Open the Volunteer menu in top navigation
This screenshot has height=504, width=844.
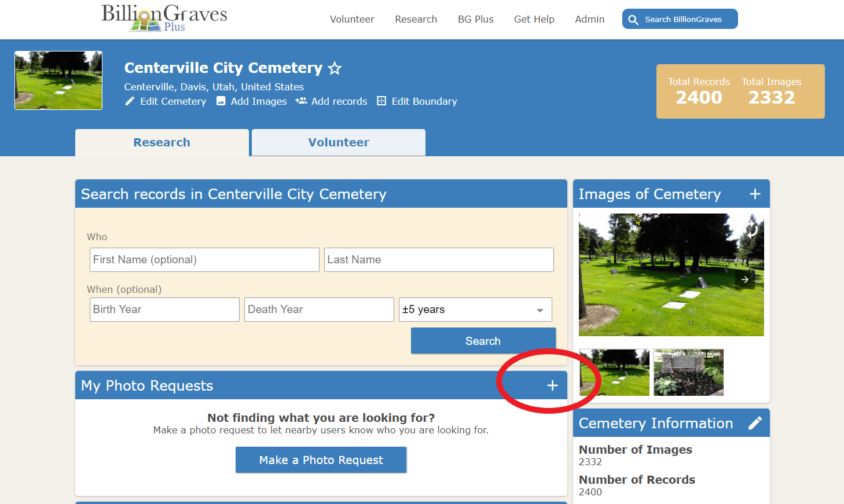click(352, 19)
